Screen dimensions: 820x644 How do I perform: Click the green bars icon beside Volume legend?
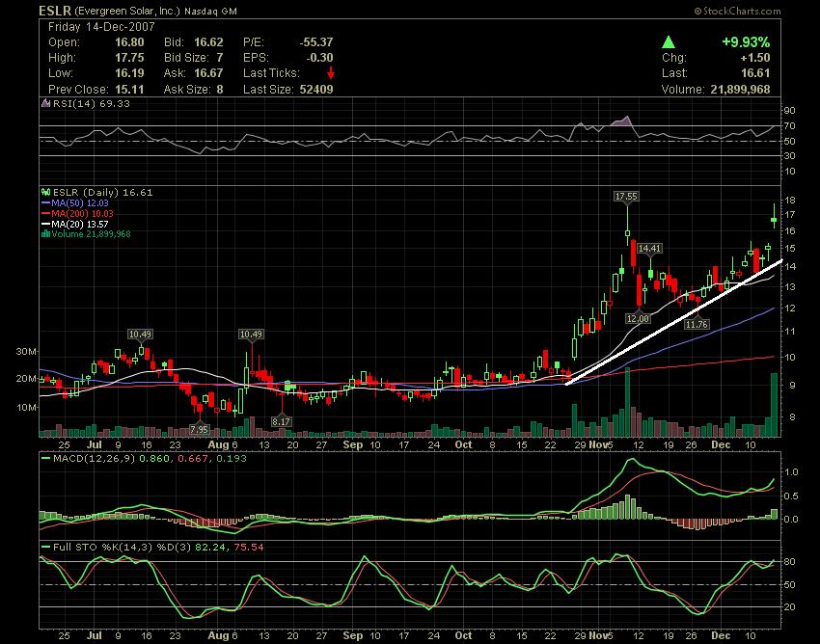pyautogui.click(x=46, y=233)
